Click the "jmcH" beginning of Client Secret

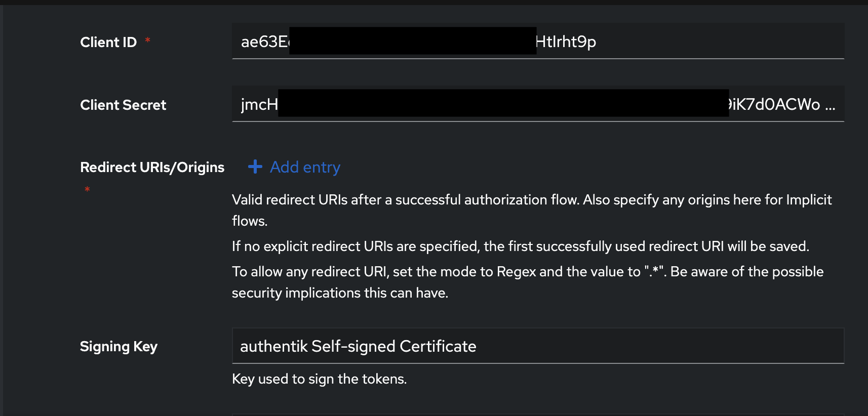pyautogui.click(x=259, y=105)
